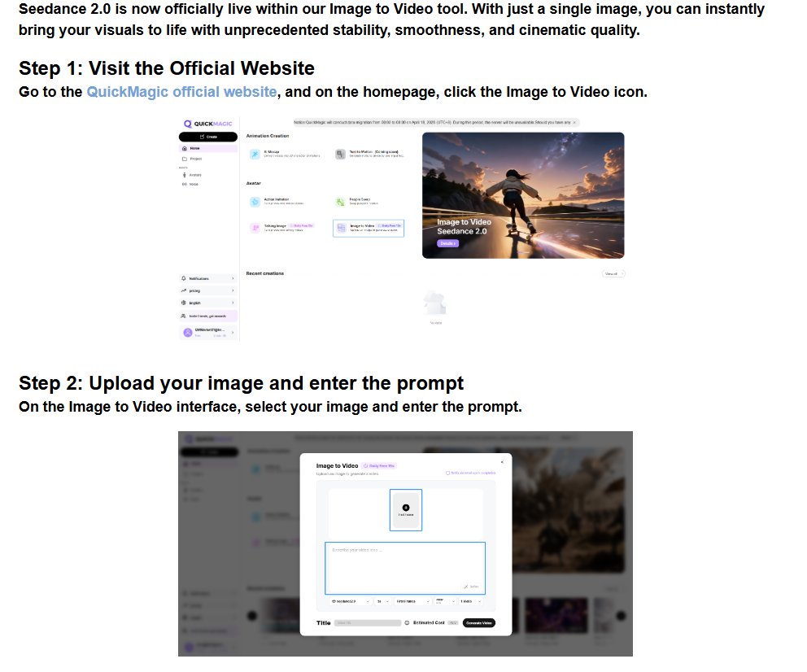The height and width of the screenshot is (672, 807).
Task: Click the Details button on Seedance banner
Action: [x=447, y=243]
